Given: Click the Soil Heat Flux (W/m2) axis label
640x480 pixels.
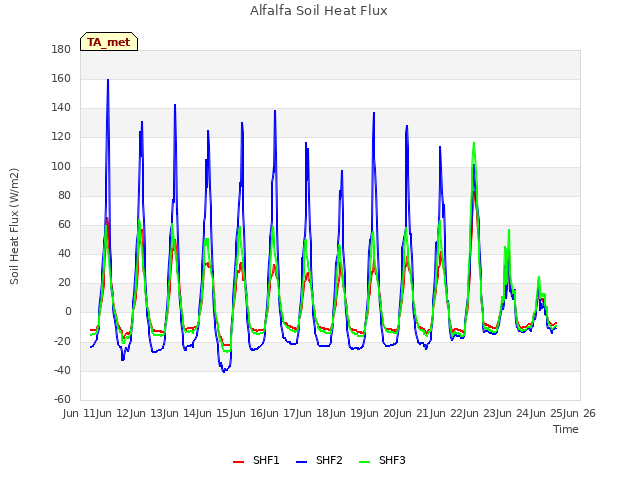Looking at the screenshot, I should coord(14,226).
